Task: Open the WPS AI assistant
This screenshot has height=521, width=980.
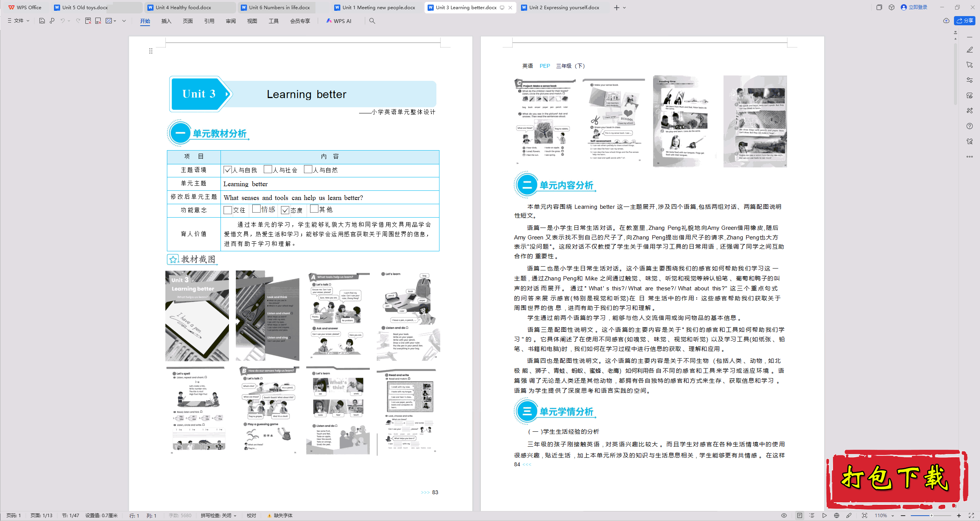Action: tap(339, 21)
